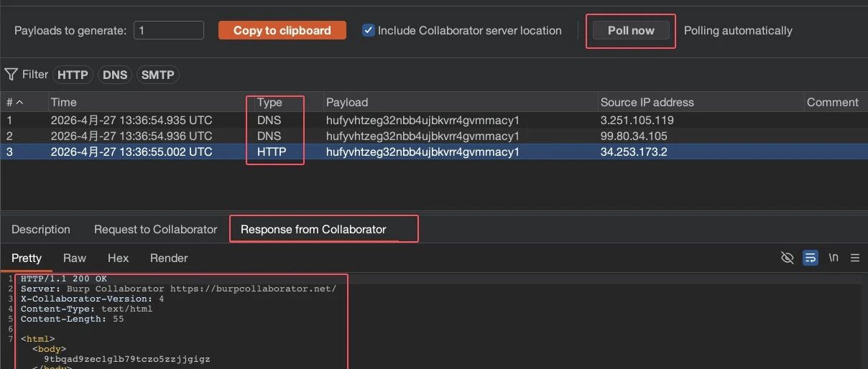Select row 3 HTTP interaction

(434, 151)
